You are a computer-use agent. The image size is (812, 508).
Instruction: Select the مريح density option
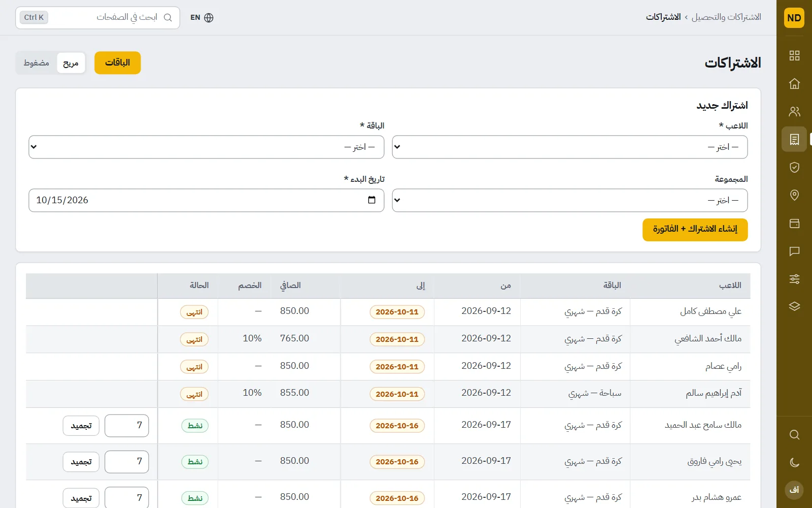pos(71,63)
